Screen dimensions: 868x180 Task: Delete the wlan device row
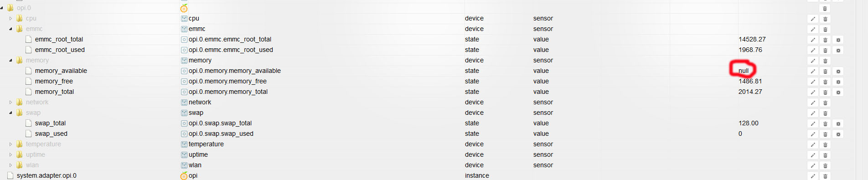pos(825,165)
